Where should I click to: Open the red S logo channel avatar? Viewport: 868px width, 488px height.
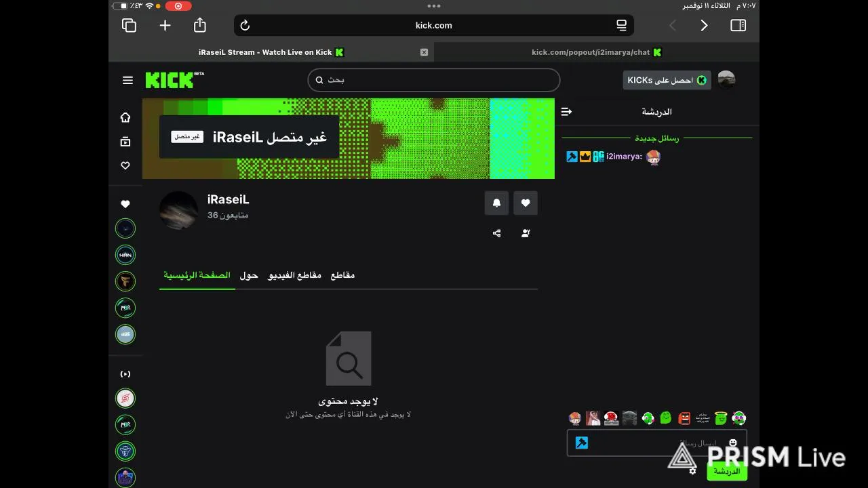125,399
